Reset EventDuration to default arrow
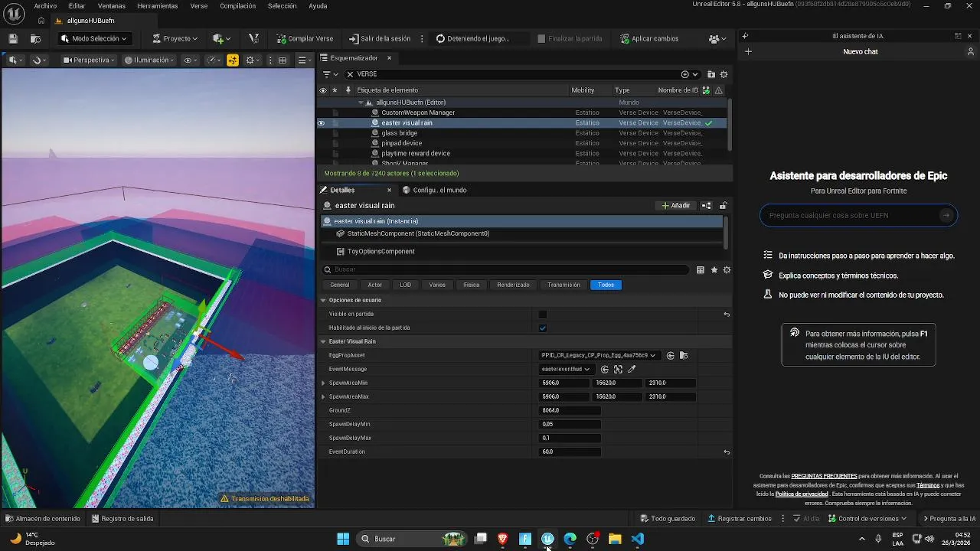 point(727,452)
